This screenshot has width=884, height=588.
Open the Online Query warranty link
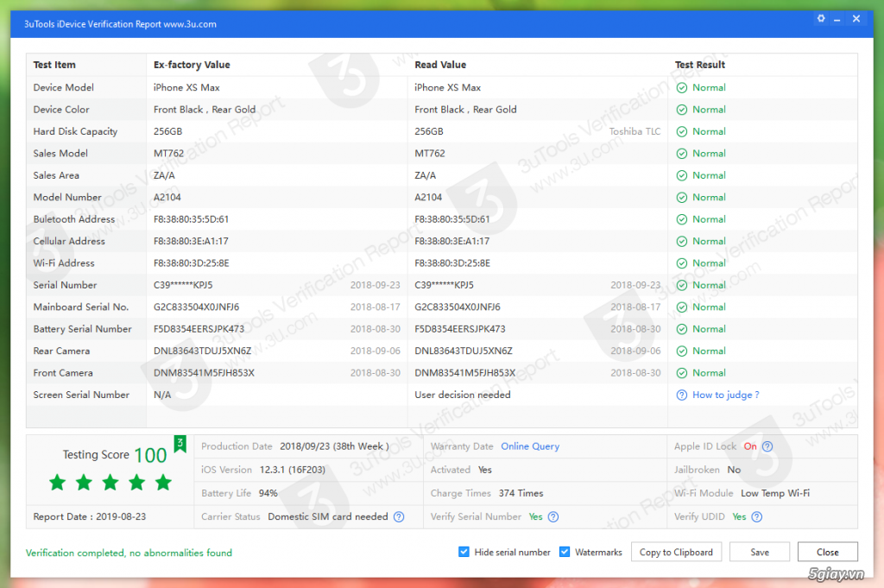point(530,446)
